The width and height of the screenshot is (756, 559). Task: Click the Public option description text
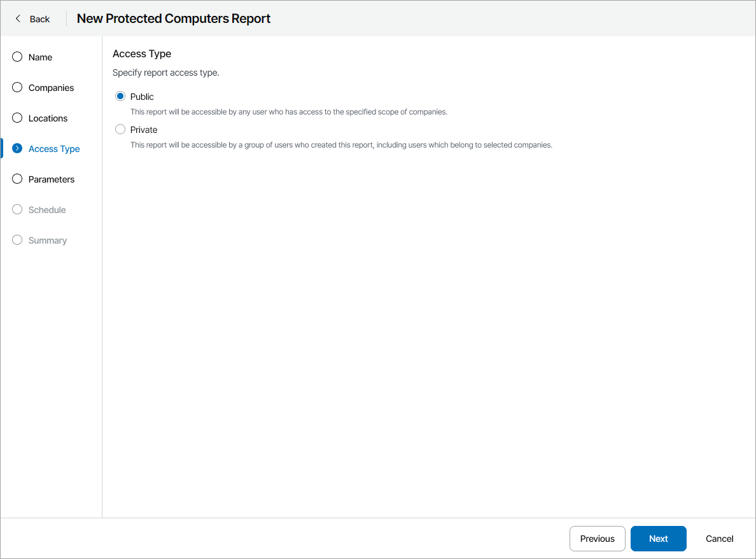289,112
